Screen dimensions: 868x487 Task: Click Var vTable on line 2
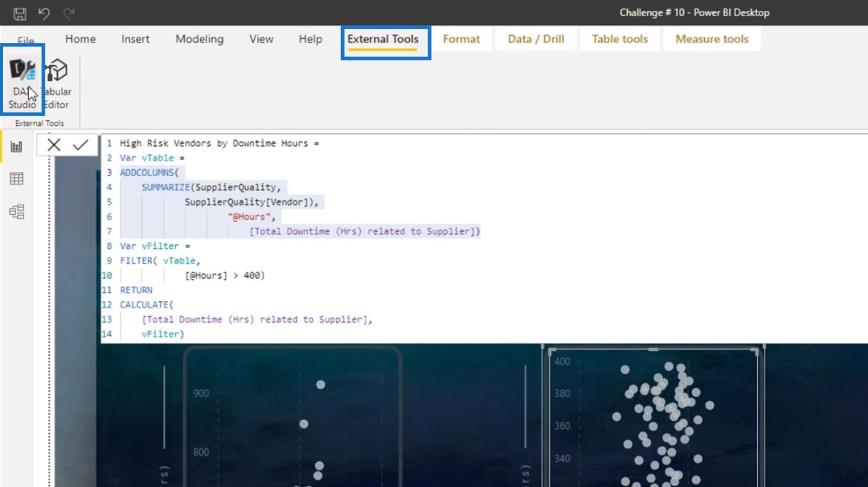[x=146, y=158]
